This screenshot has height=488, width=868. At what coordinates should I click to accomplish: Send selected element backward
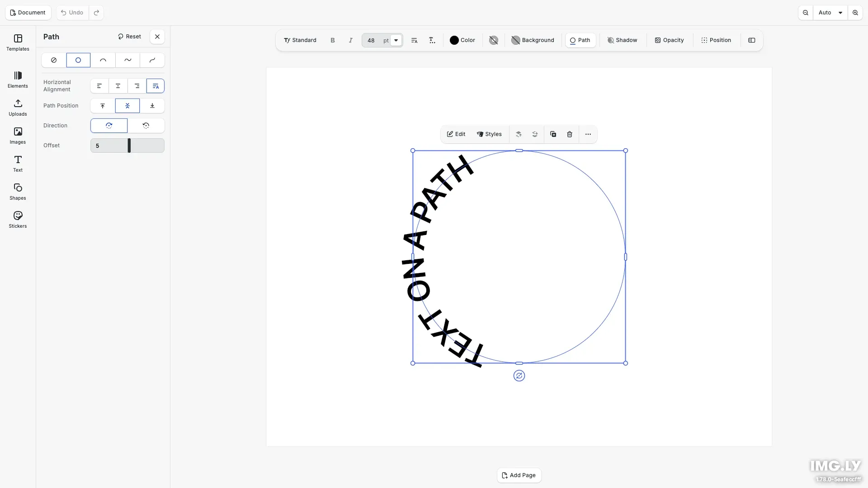[535, 134]
